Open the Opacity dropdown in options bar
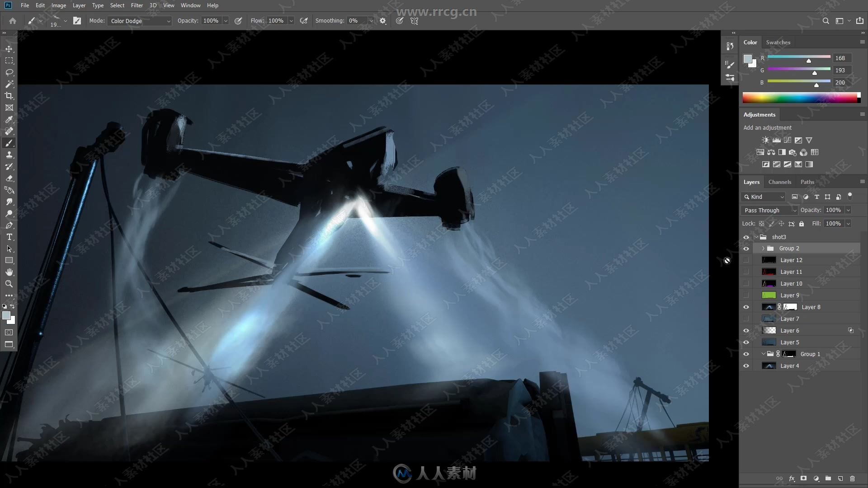Viewport: 868px width, 488px height. tap(226, 21)
